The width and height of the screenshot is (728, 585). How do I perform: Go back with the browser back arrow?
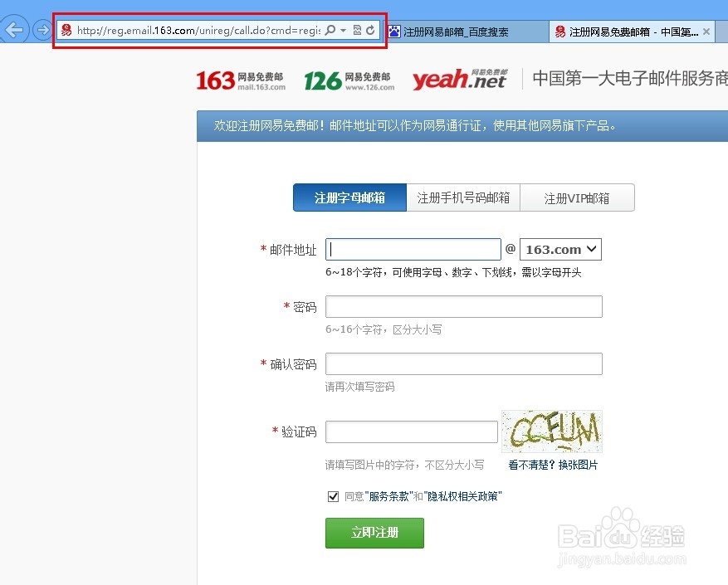click(14, 30)
